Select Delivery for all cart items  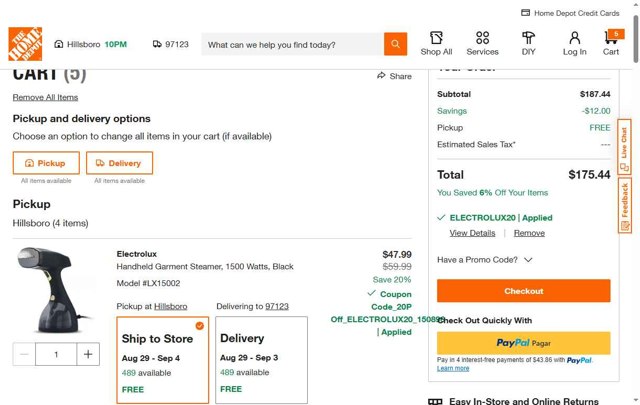coord(120,163)
